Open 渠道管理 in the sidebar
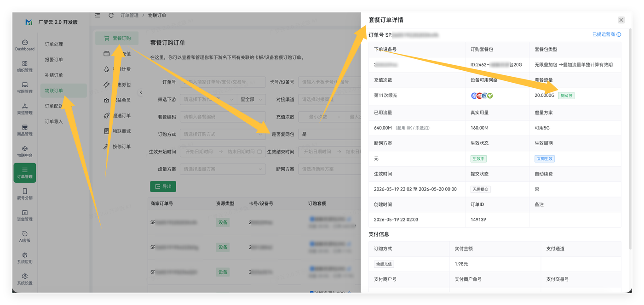Image resolution: width=644 pixels, height=305 pixels. 25,109
